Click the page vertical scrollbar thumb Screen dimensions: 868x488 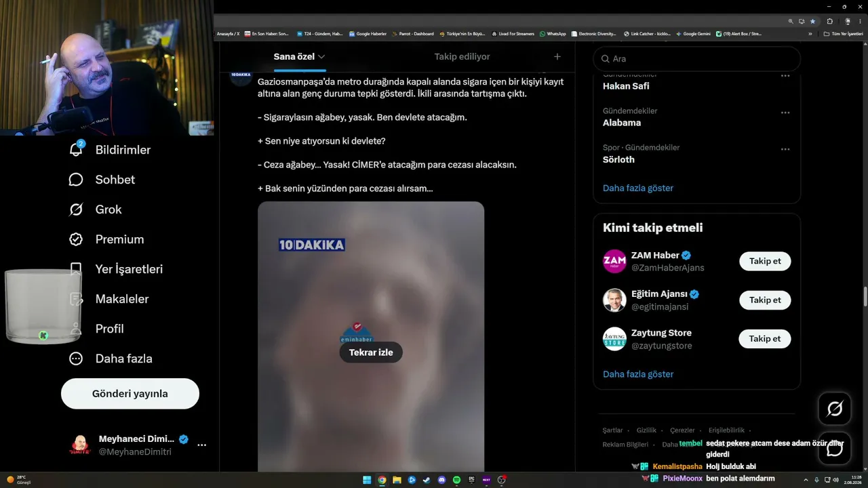point(865,296)
